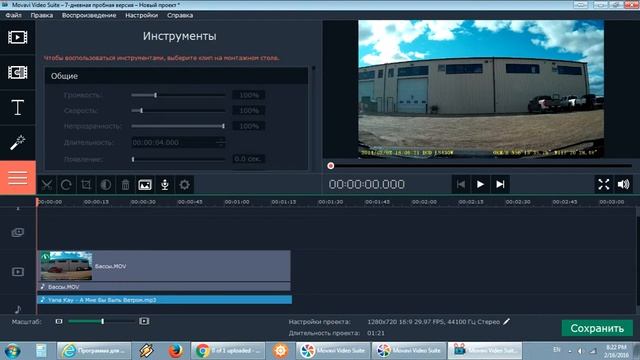Edit project settings pencil icon
Viewport: 640px width, 360px height.
click(x=507, y=322)
